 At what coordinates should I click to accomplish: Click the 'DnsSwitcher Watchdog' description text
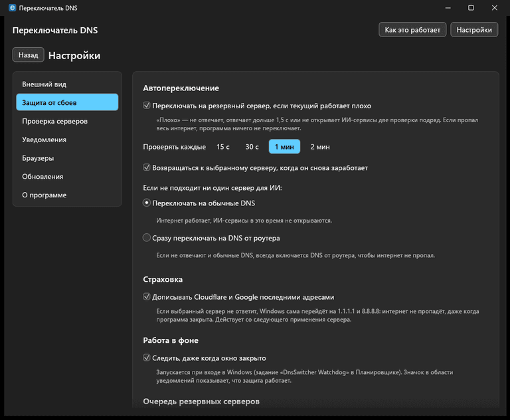[x=304, y=376]
